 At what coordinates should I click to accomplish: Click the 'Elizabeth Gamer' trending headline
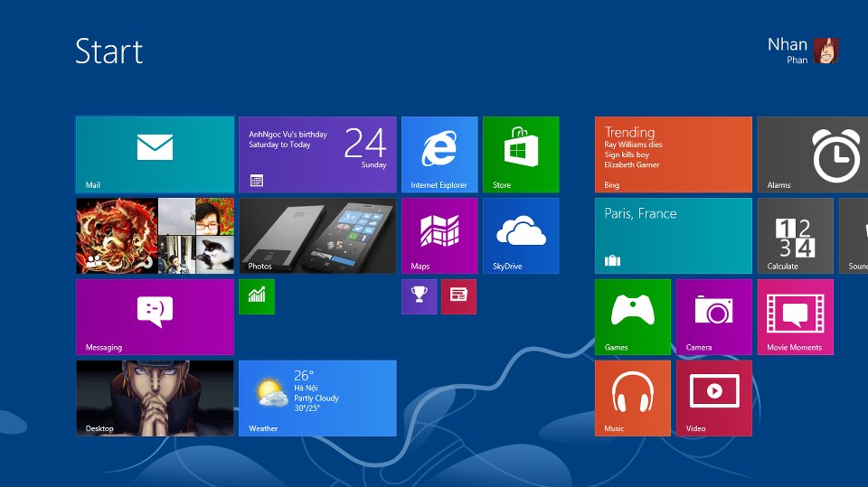pos(632,164)
